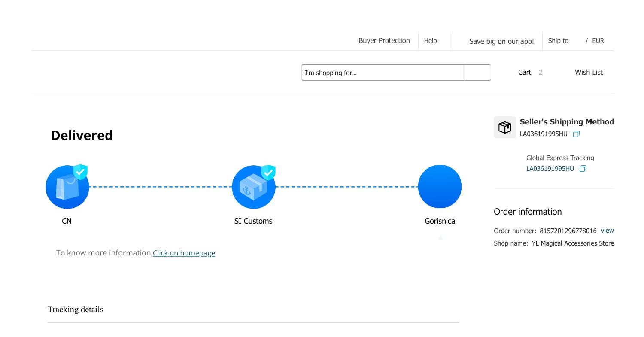
Task: Copy the Global Express Tracking number
Action: [583, 169]
